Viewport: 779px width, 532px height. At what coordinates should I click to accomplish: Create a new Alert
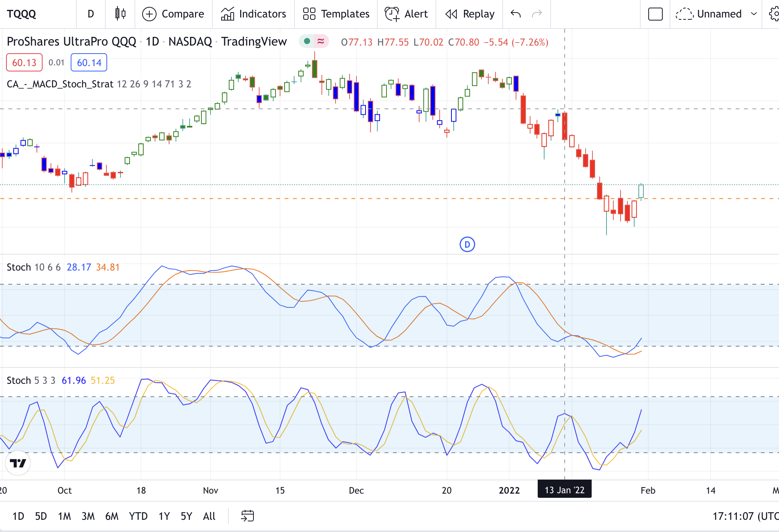coord(406,14)
